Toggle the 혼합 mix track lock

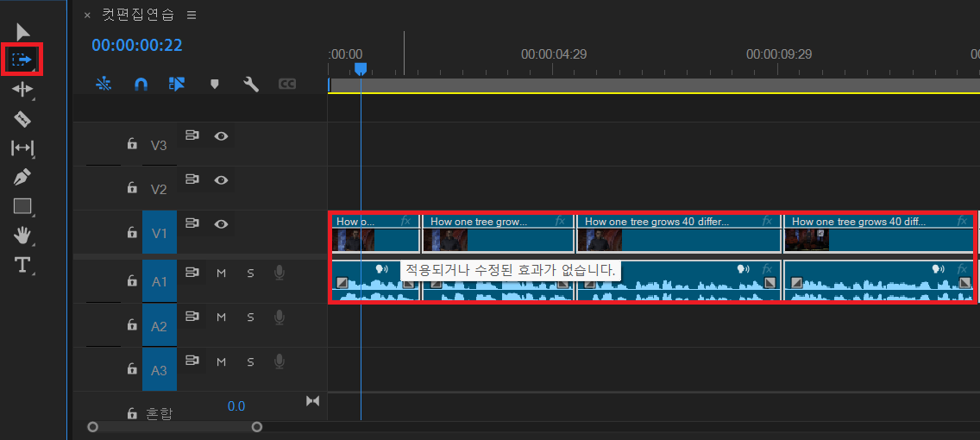tap(132, 413)
